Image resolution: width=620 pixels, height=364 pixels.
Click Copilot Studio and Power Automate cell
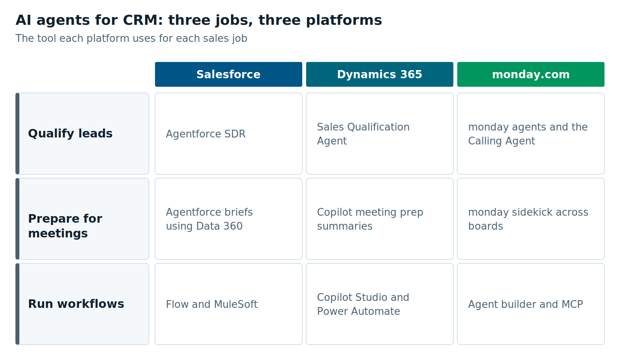click(380, 304)
